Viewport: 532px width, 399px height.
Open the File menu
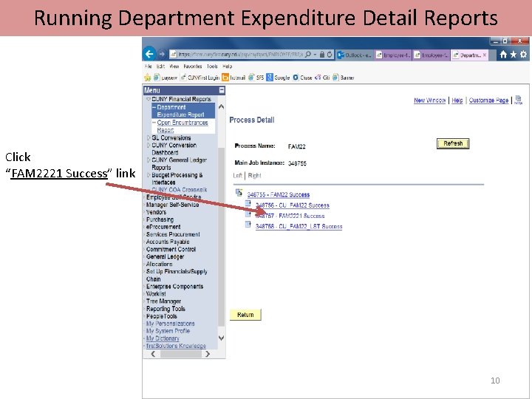[x=149, y=66]
